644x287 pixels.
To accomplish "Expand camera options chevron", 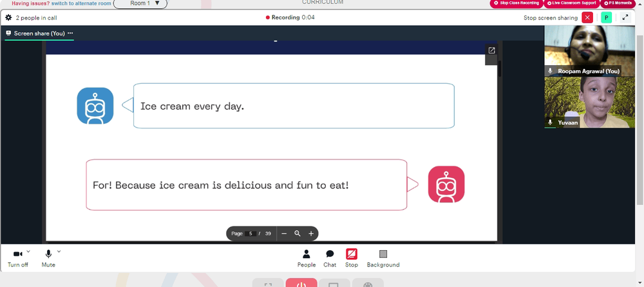I will [28, 252].
